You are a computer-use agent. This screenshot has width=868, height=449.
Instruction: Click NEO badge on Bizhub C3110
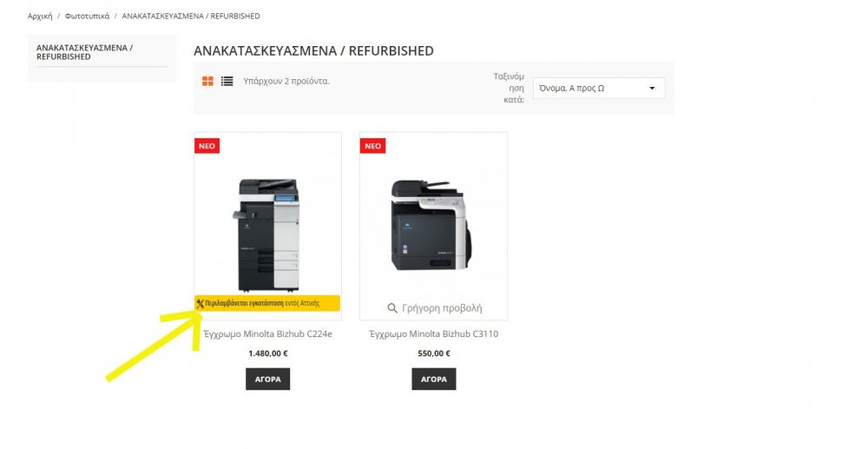click(x=372, y=146)
